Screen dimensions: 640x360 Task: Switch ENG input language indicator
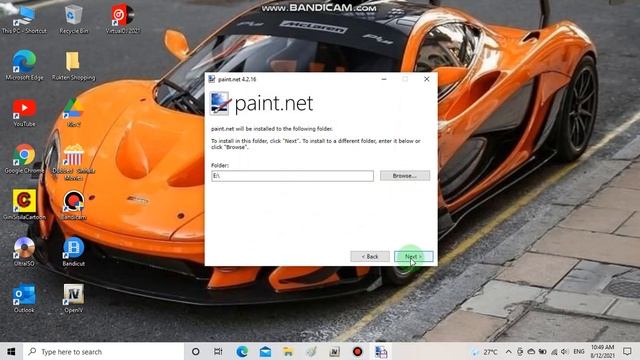pyautogui.click(x=579, y=351)
